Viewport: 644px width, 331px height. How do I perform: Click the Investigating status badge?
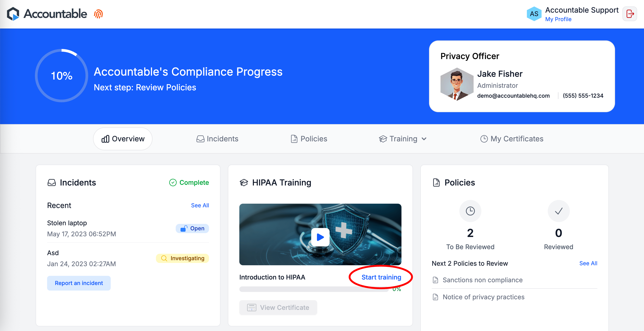tap(182, 258)
